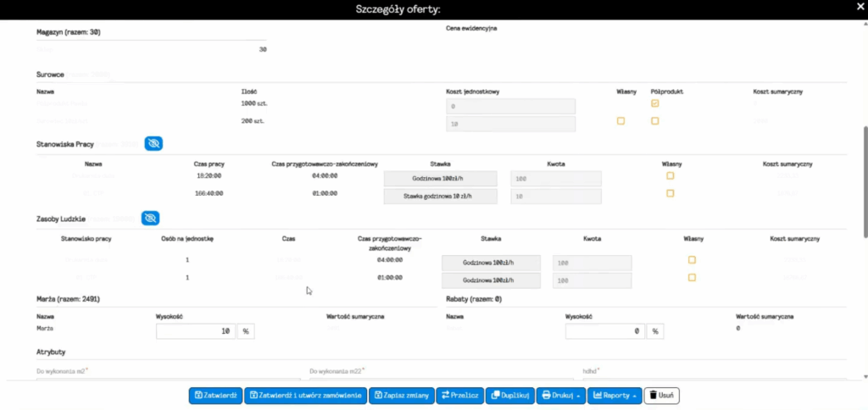Expand the Raporty dropdown menu
Screen dimensions: 868x410
click(615, 395)
